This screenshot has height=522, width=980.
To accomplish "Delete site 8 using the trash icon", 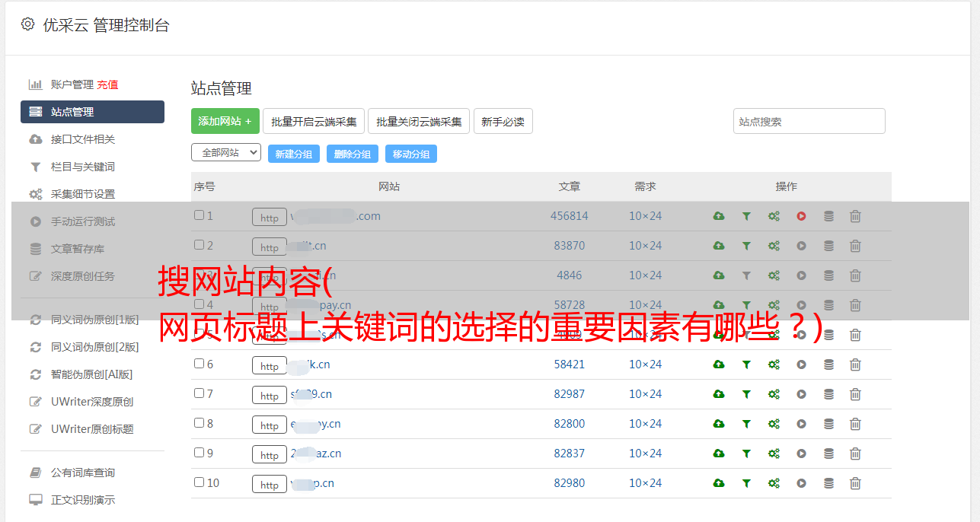I will pyautogui.click(x=855, y=424).
